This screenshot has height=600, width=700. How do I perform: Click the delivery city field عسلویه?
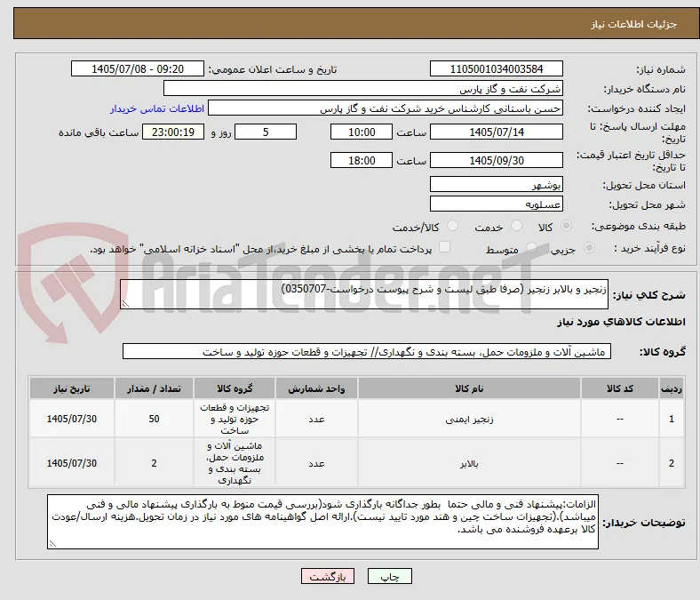point(496,204)
